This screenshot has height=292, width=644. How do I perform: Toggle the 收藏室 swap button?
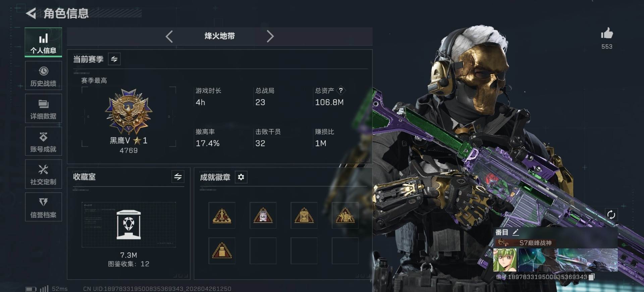tap(178, 176)
